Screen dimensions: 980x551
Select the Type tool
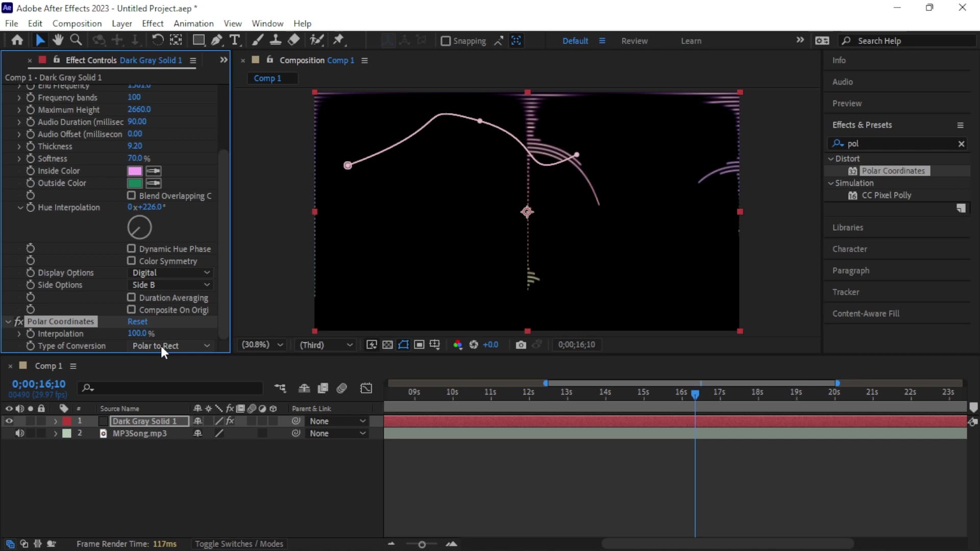(x=235, y=40)
